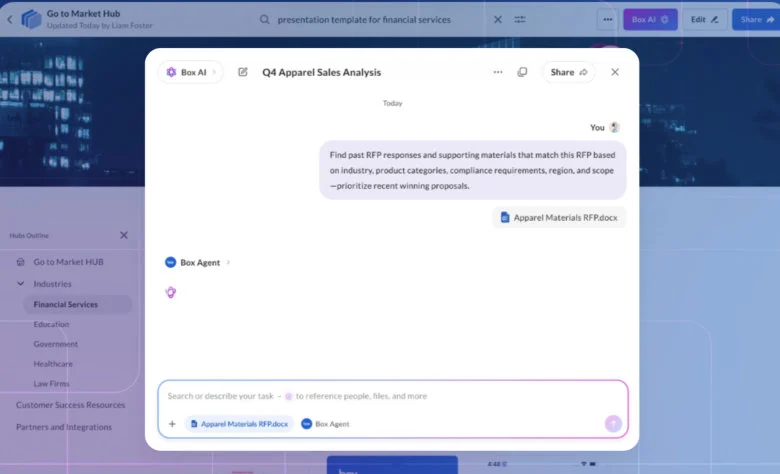780x474 pixels.
Task: Open the Education outline item
Action: click(51, 324)
